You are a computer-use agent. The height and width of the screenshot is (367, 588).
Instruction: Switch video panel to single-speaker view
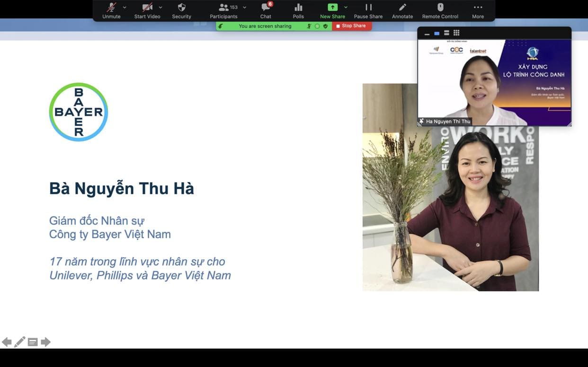tap(437, 33)
